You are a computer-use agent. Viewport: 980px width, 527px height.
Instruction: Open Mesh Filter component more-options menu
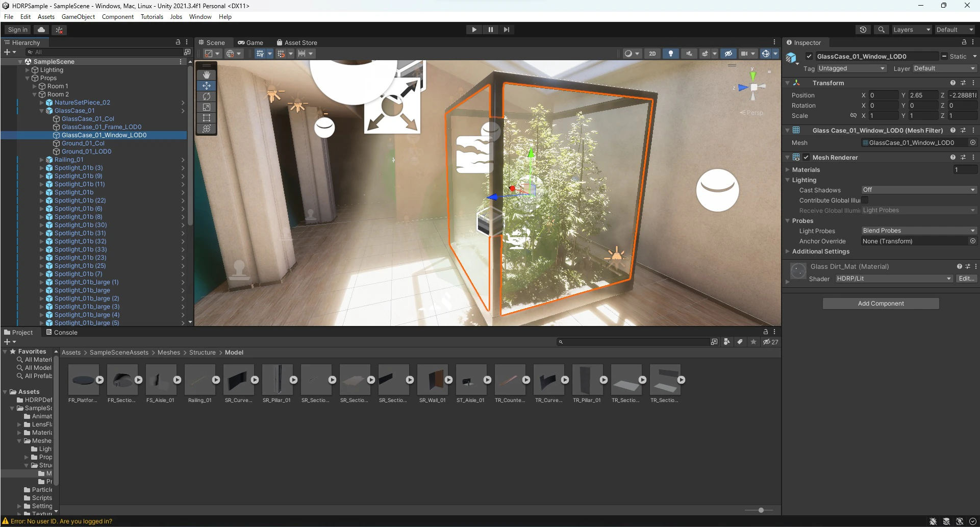point(973,130)
